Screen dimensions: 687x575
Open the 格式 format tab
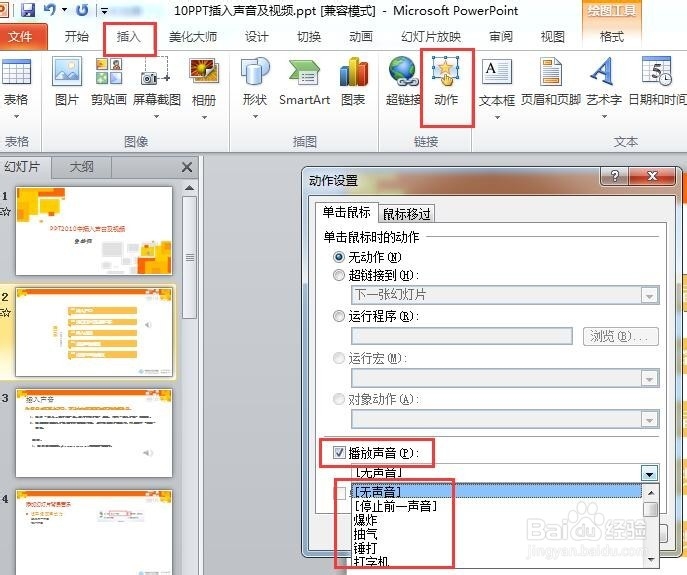click(x=612, y=37)
